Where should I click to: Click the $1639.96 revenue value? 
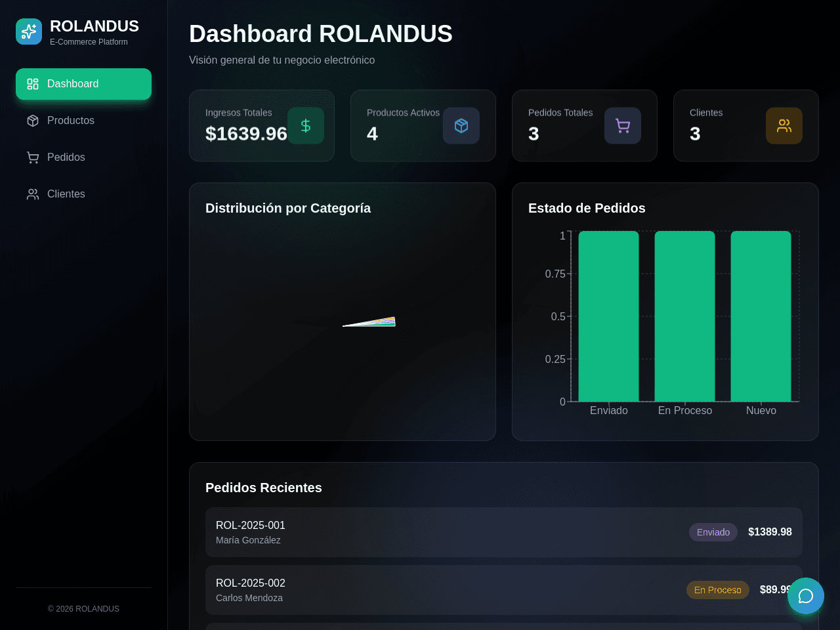pyautogui.click(x=246, y=134)
